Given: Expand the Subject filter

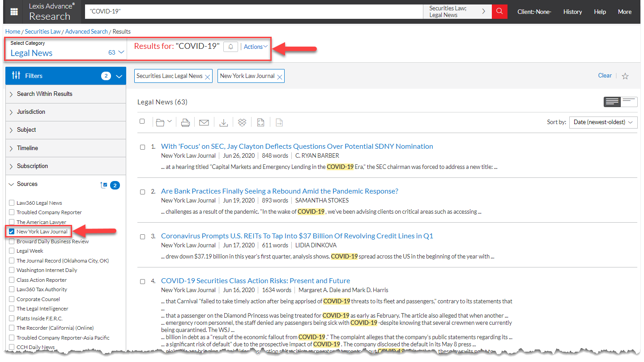Looking at the screenshot, I should [66, 130].
